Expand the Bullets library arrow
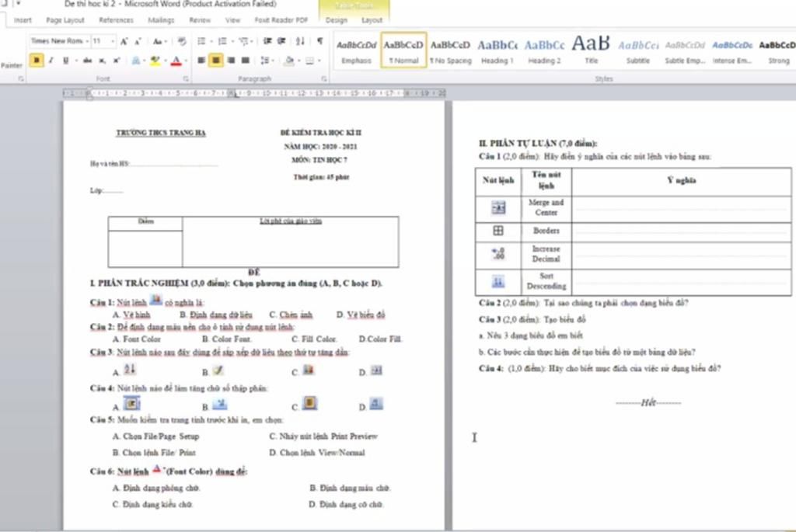Screen dimensions: 796x532 211,42
